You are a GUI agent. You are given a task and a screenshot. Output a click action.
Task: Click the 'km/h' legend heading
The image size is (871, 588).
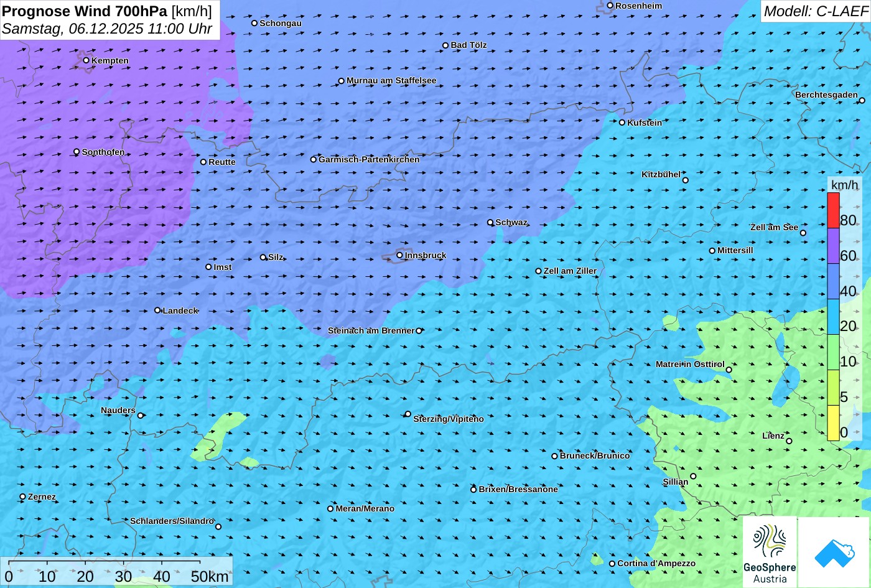844,185
